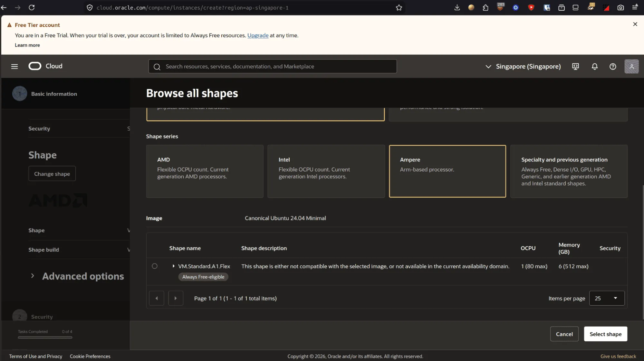644x361 pixels.
Task: Bookmark this page with the star icon
Action: tap(399, 7)
